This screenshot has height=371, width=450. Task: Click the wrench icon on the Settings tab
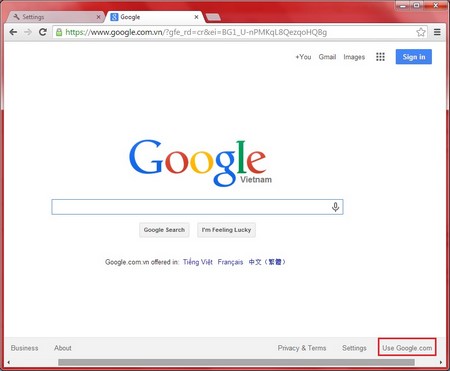click(16, 17)
